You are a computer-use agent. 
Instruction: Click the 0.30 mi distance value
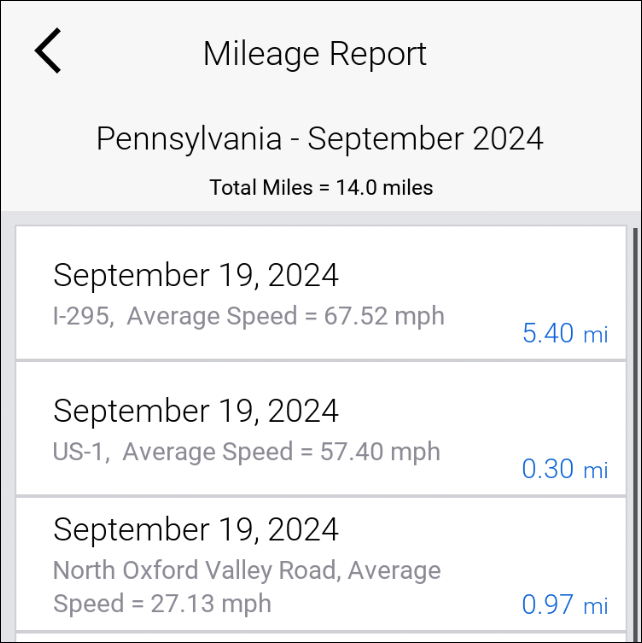coord(565,468)
